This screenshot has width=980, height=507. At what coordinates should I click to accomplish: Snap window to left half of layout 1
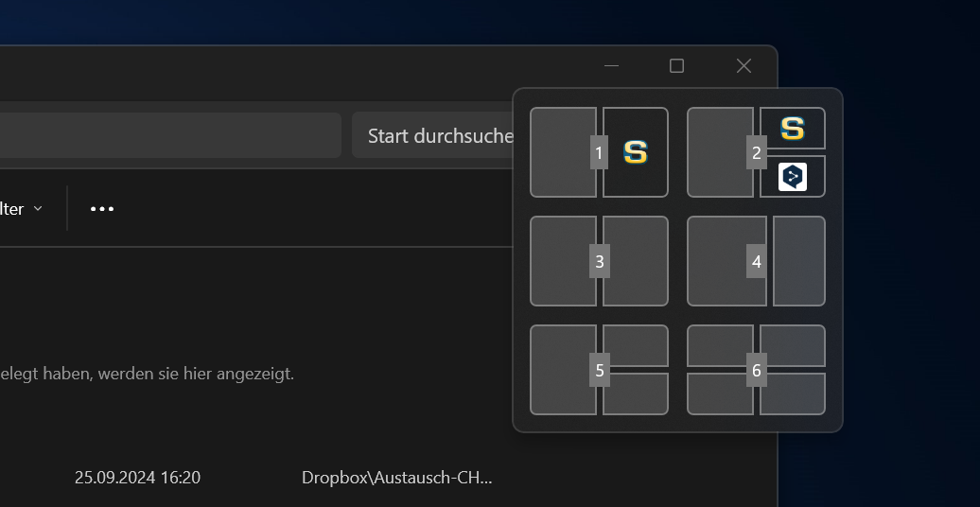tap(560, 152)
